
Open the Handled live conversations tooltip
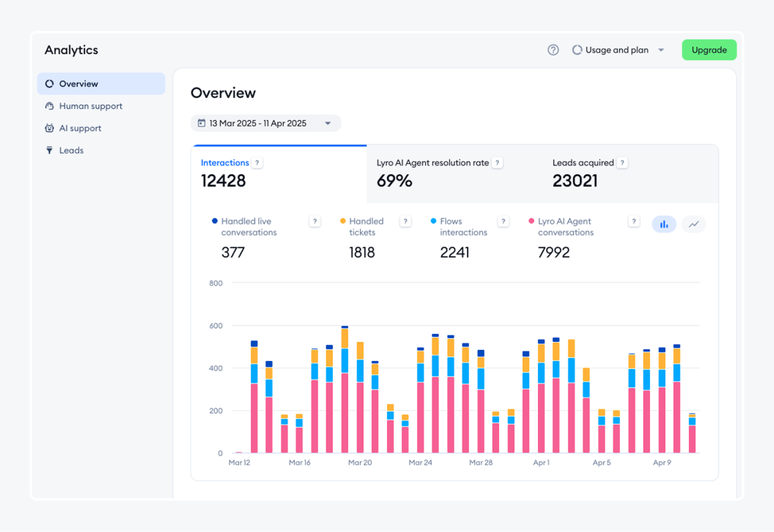(x=315, y=221)
